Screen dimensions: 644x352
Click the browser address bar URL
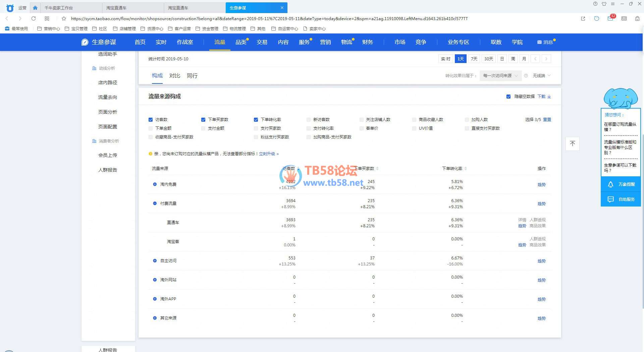[269, 18]
